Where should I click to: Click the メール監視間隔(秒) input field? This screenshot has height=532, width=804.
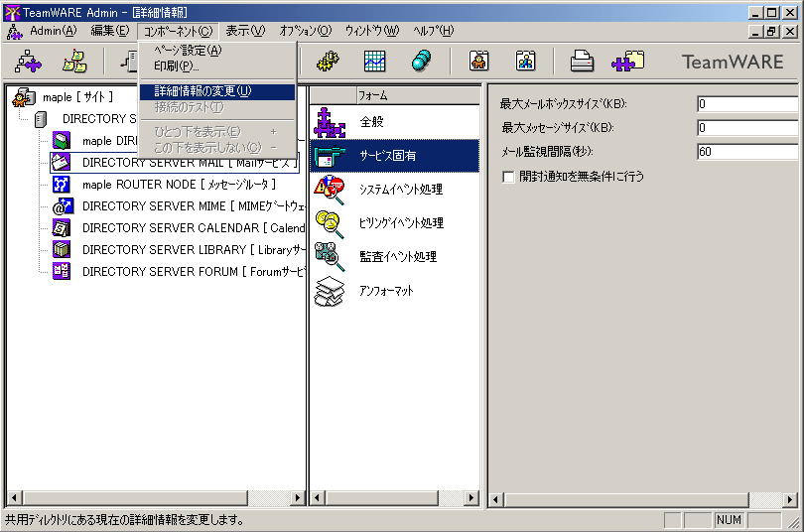(x=747, y=151)
